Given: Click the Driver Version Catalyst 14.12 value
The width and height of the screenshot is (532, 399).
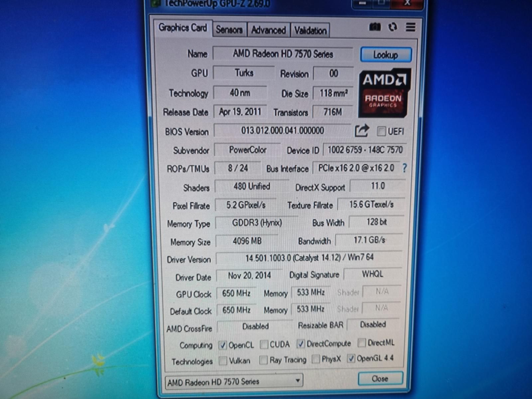Looking at the screenshot, I should click(309, 258).
